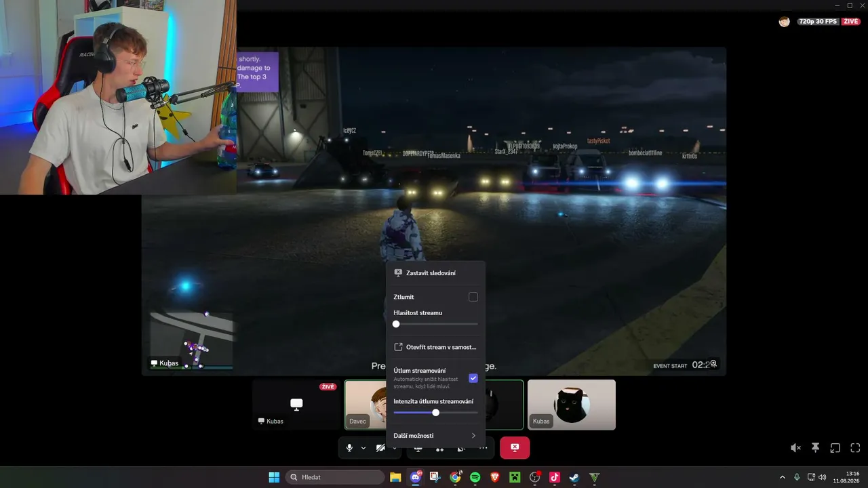Open the Snipping Tool taskbar icon

(x=435, y=477)
